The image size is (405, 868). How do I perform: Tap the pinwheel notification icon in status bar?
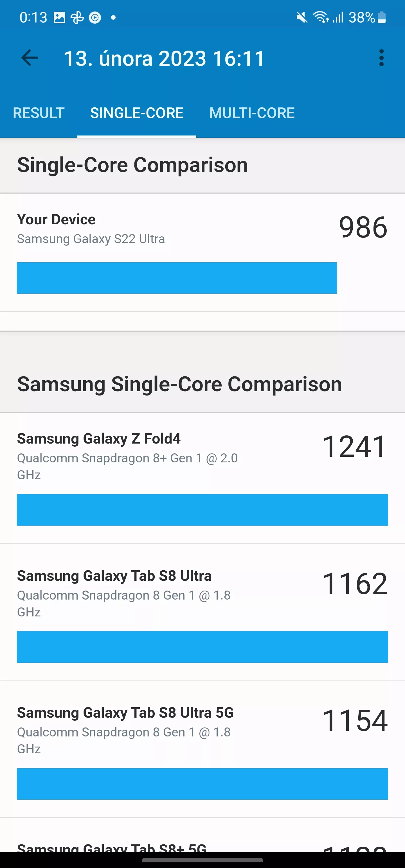[77, 17]
